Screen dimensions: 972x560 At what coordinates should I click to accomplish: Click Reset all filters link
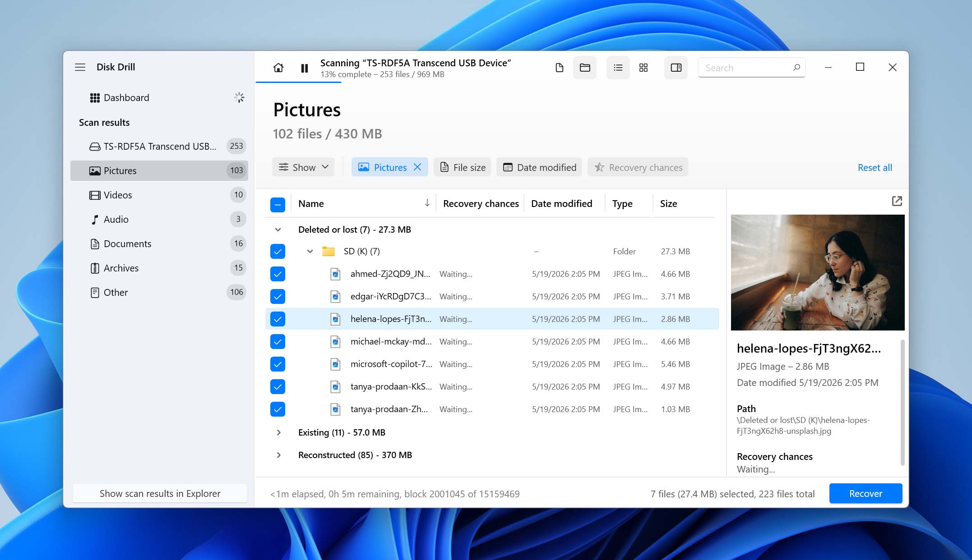click(875, 168)
